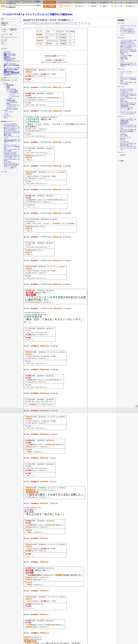Close the banner with the X icon
The width and height of the screenshot is (138, 644).
point(136,406)
